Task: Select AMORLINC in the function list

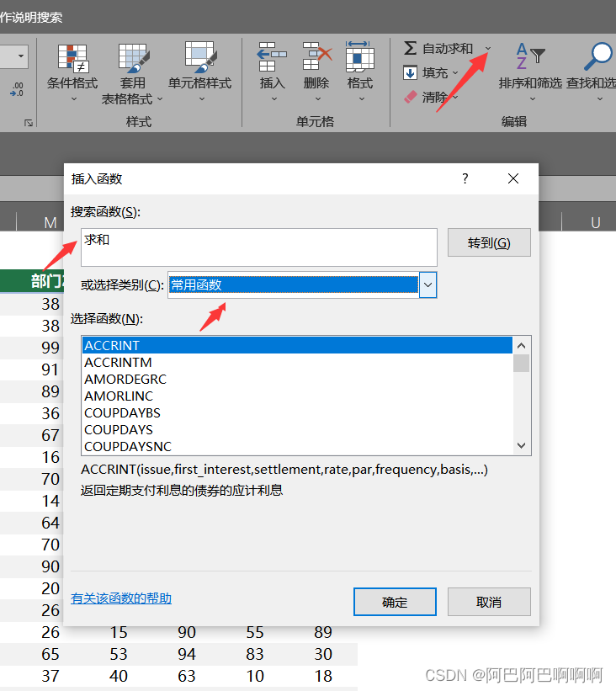Action: pyautogui.click(x=297, y=396)
